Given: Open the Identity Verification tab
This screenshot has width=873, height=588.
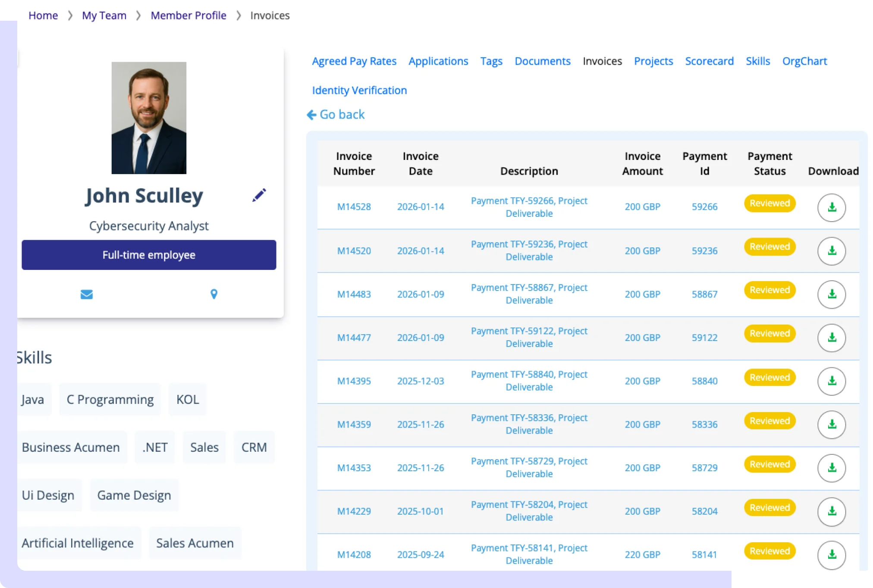Looking at the screenshot, I should [359, 90].
